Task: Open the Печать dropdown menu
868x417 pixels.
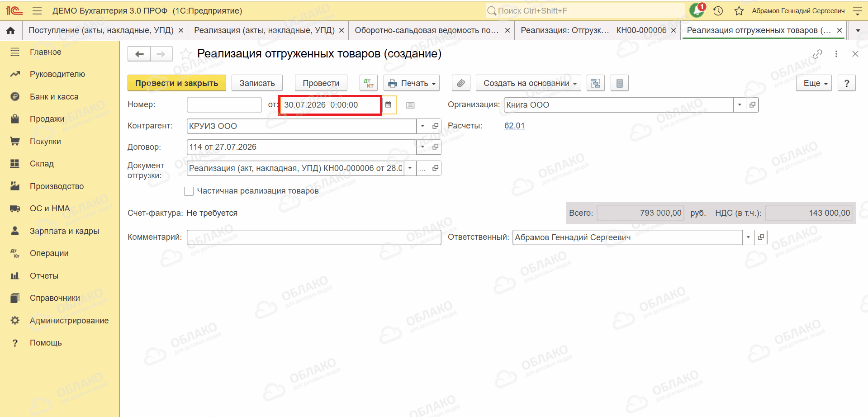Action: click(412, 83)
